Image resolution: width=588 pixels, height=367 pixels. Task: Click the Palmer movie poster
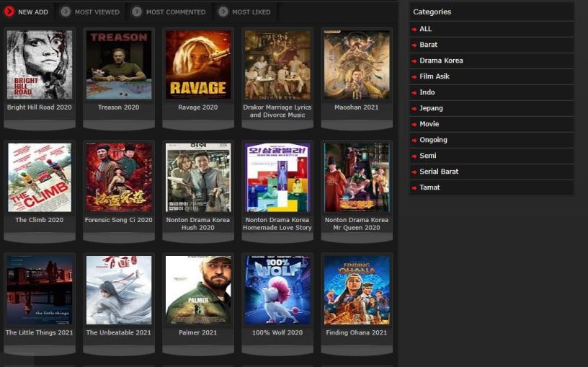[x=198, y=290]
